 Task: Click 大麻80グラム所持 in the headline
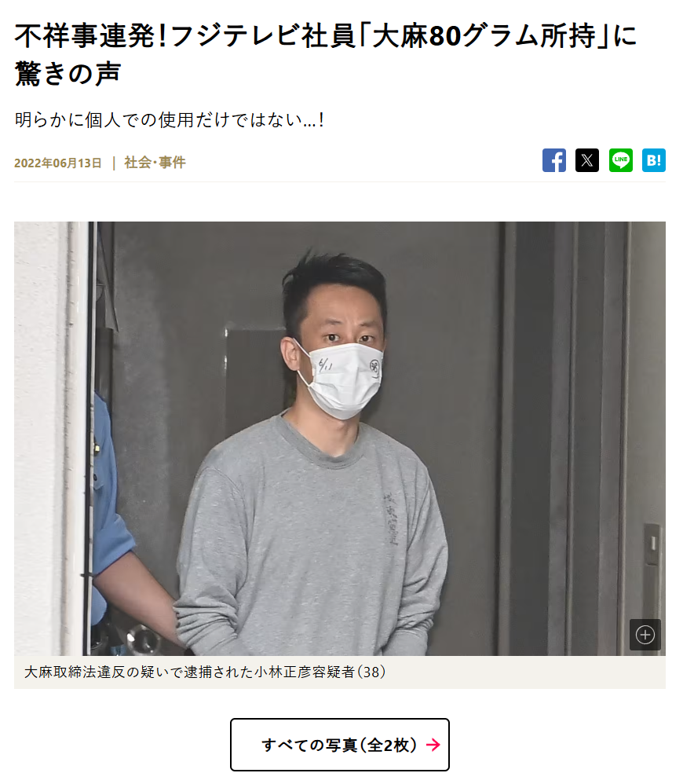tap(484, 36)
